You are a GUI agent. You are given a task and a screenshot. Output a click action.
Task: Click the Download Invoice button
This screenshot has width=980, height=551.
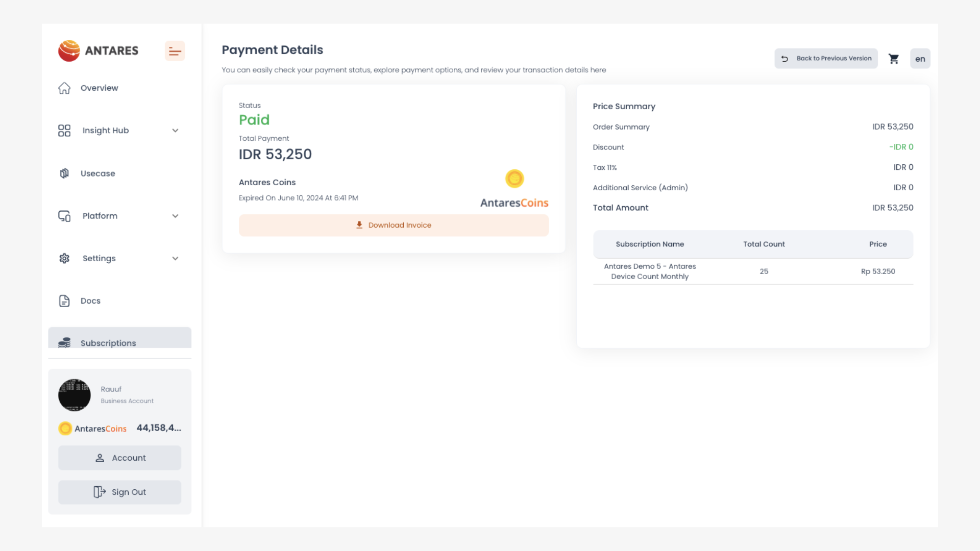(x=394, y=225)
